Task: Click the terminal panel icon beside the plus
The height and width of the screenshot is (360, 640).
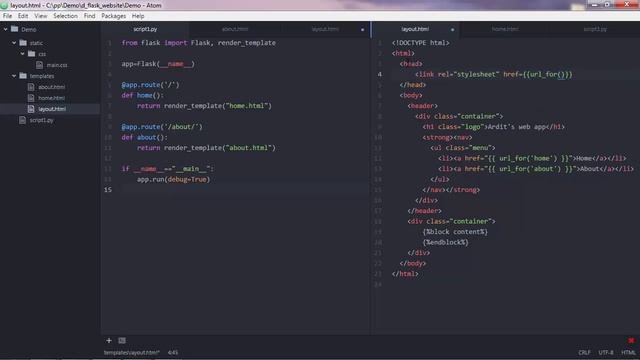Action: (122, 340)
